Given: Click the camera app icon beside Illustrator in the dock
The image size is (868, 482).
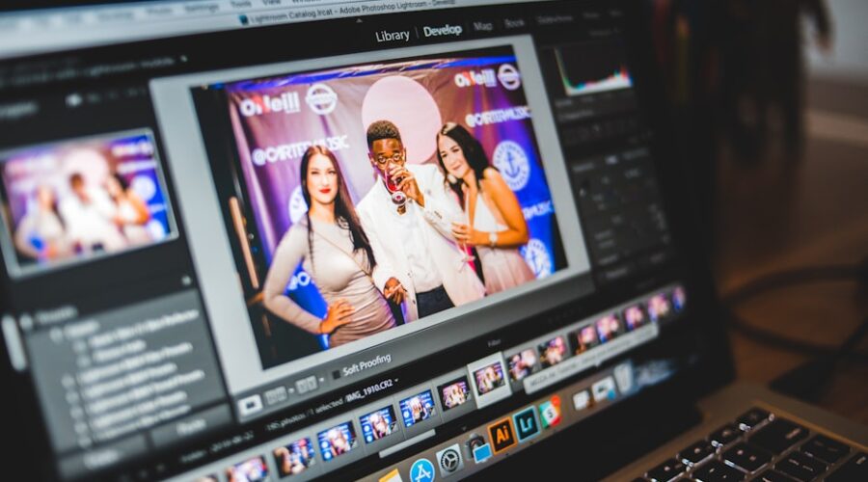Looking at the screenshot, I should 477,447.
